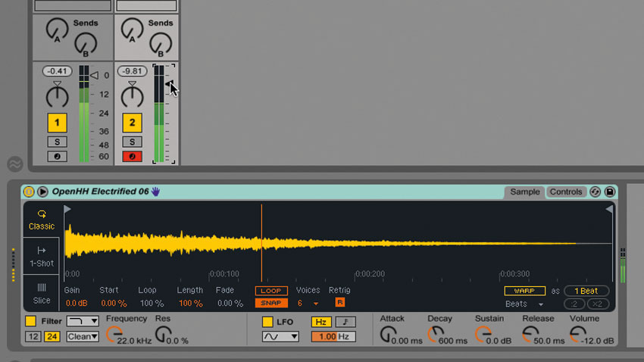Click the sample start marker flag
644x362 pixels.
tap(67, 210)
